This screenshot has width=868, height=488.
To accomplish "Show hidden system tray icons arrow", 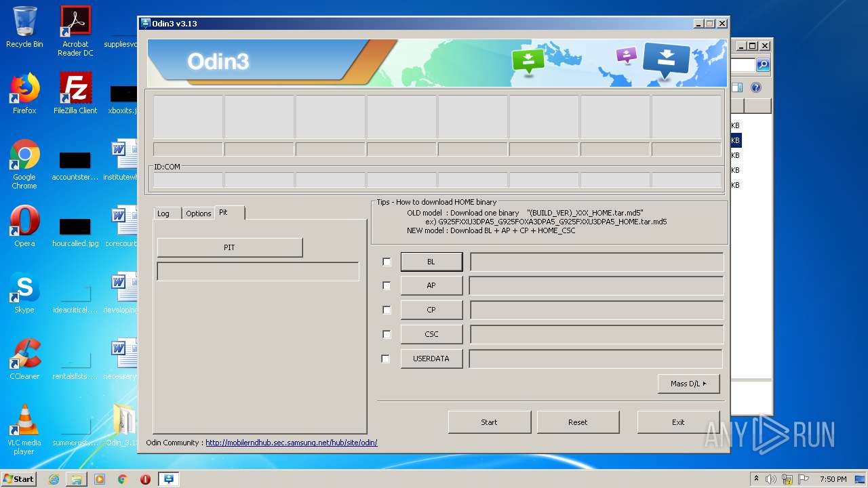I will (x=756, y=479).
